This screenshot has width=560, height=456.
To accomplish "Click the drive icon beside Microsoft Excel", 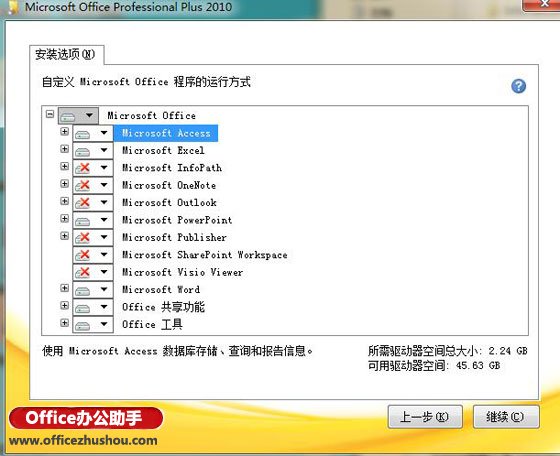I will (82, 151).
